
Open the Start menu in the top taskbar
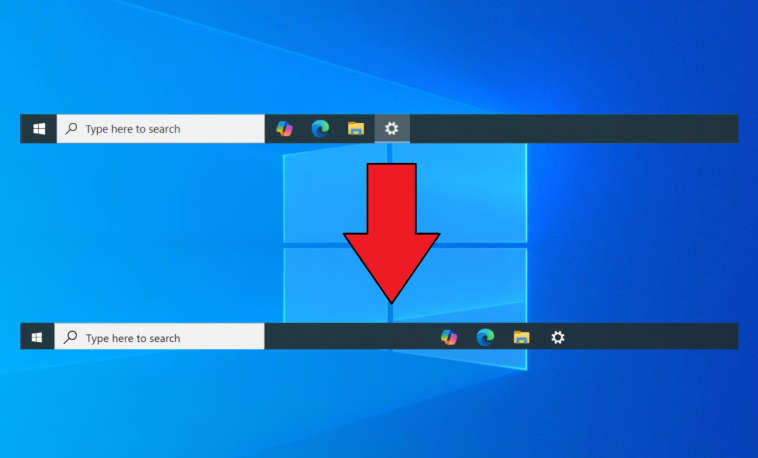click(x=39, y=129)
